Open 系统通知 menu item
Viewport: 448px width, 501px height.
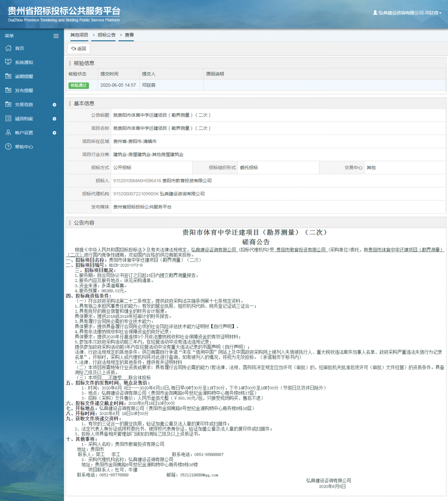tap(24, 62)
